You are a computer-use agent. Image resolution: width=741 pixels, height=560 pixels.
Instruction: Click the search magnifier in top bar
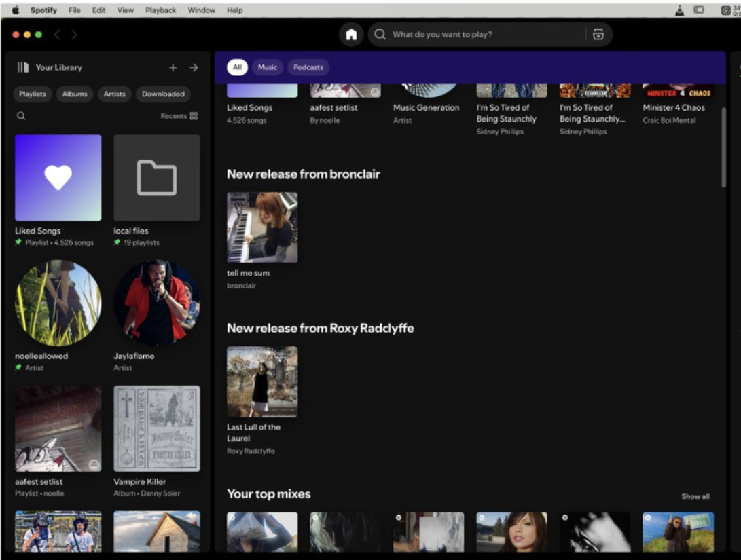(x=380, y=35)
